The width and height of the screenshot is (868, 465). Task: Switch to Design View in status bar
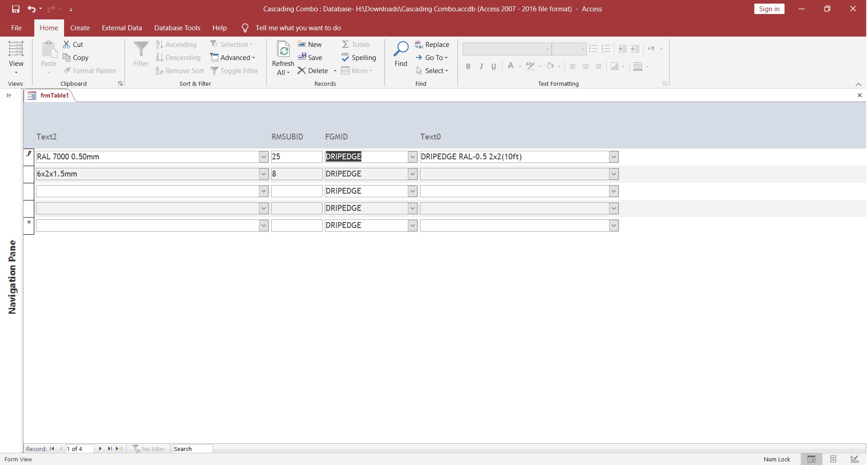[x=854, y=459]
